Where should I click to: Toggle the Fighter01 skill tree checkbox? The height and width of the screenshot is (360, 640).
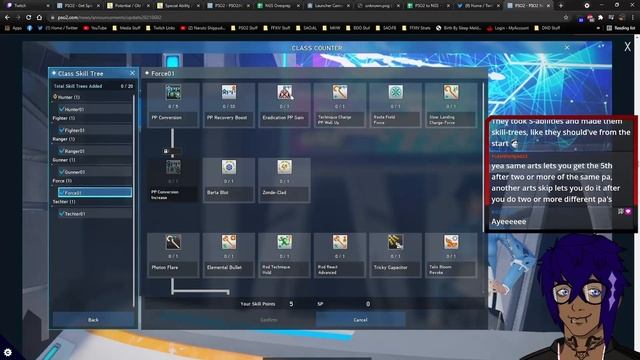(62, 130)
